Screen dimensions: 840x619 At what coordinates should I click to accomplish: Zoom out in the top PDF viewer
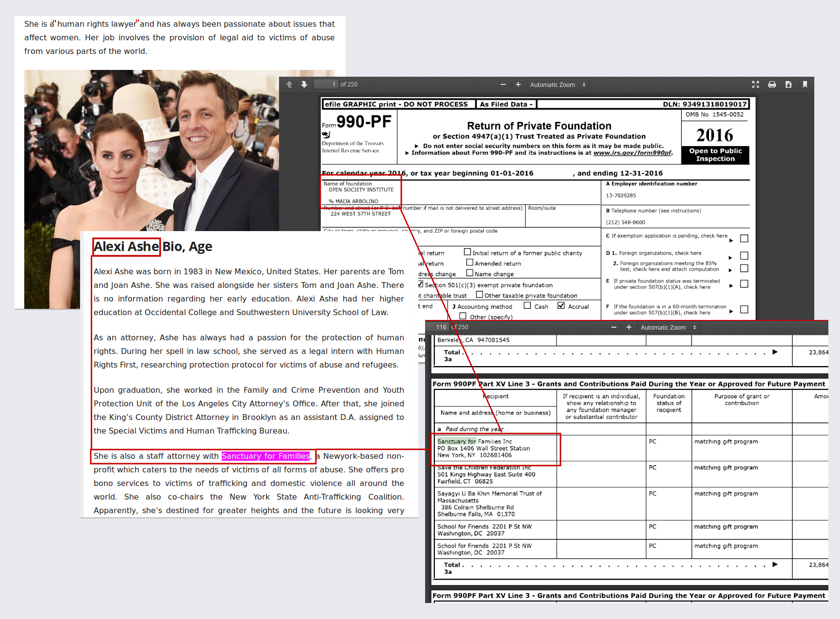click(503, 84)
